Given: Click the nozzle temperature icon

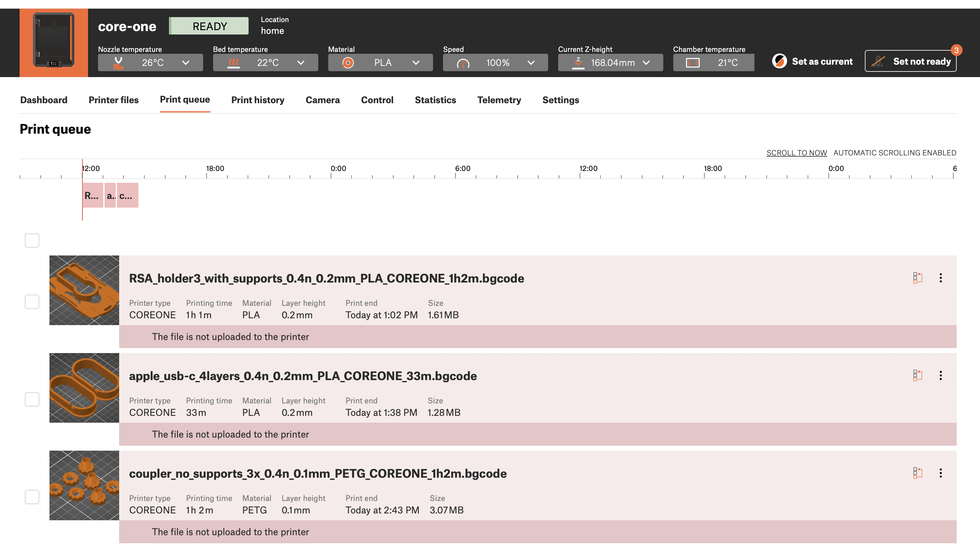Looking at the screenshot, I should tap(118, 63).
